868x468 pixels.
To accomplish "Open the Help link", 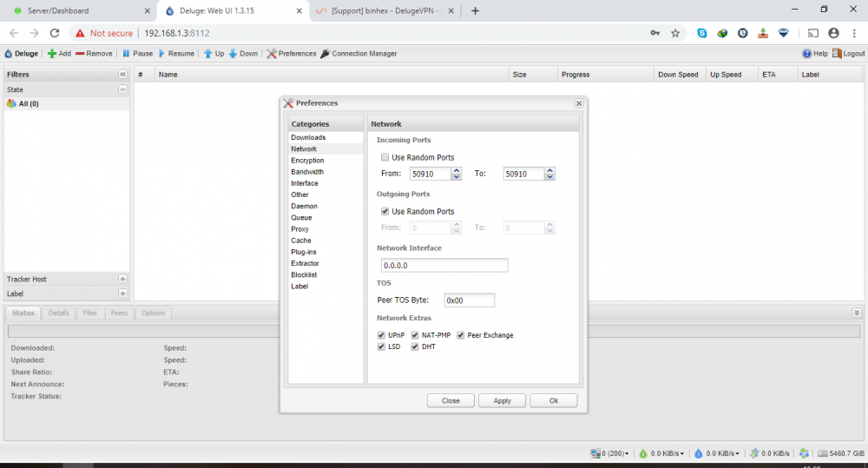I will click(x=815, y=54).
